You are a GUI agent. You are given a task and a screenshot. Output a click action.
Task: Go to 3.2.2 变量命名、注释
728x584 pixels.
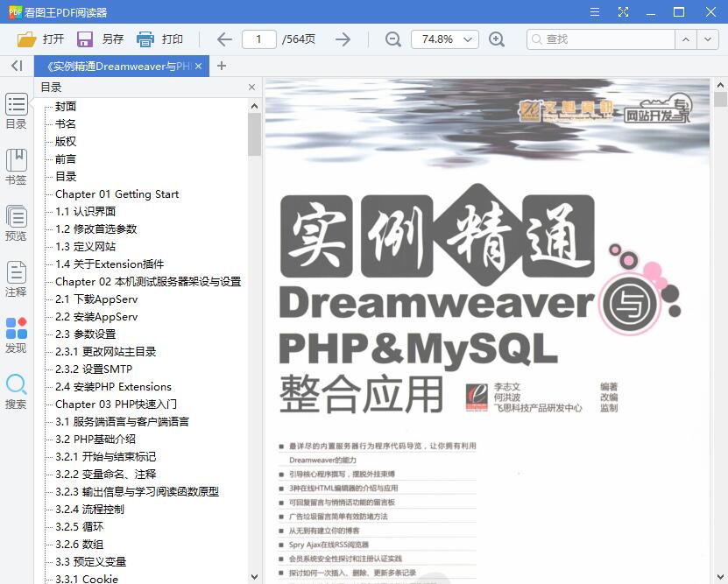tap(105, 475)
